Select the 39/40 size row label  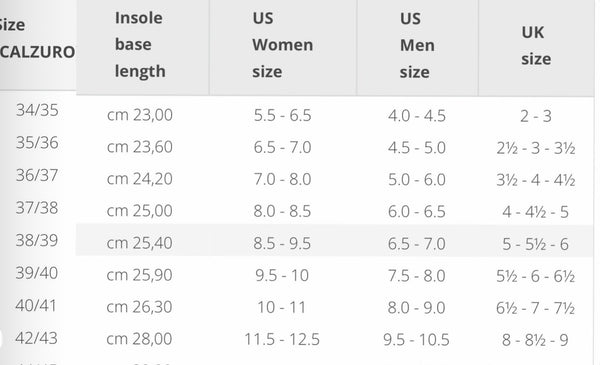point(37,273)
